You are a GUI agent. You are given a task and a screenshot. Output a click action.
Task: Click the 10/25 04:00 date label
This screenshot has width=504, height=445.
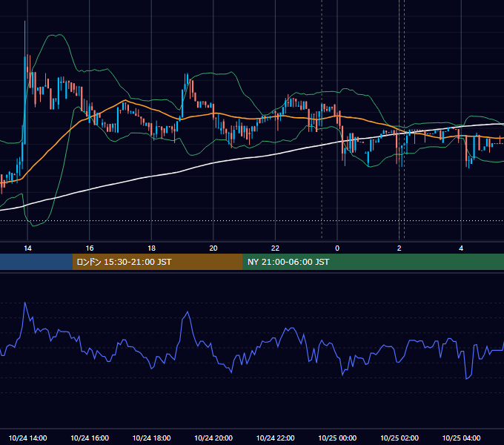[461, 438]
